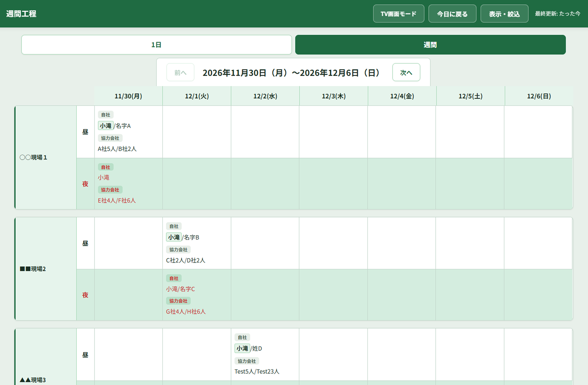Click the A社5人/B社2人 entry

117,149
